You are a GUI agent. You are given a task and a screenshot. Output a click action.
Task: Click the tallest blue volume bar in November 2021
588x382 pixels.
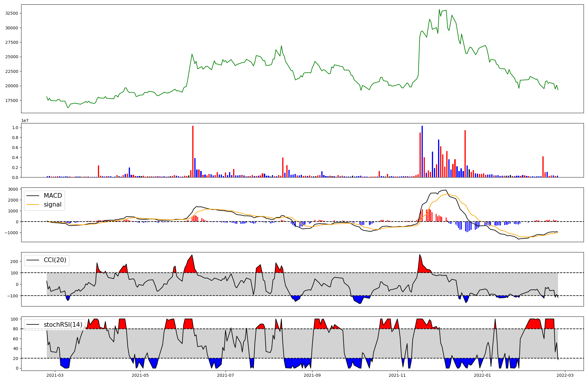tap(422, 151)
